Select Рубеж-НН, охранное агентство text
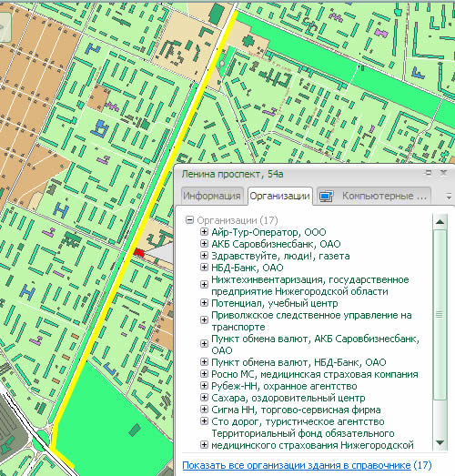455x476 pixels. [x=284, y=386]
